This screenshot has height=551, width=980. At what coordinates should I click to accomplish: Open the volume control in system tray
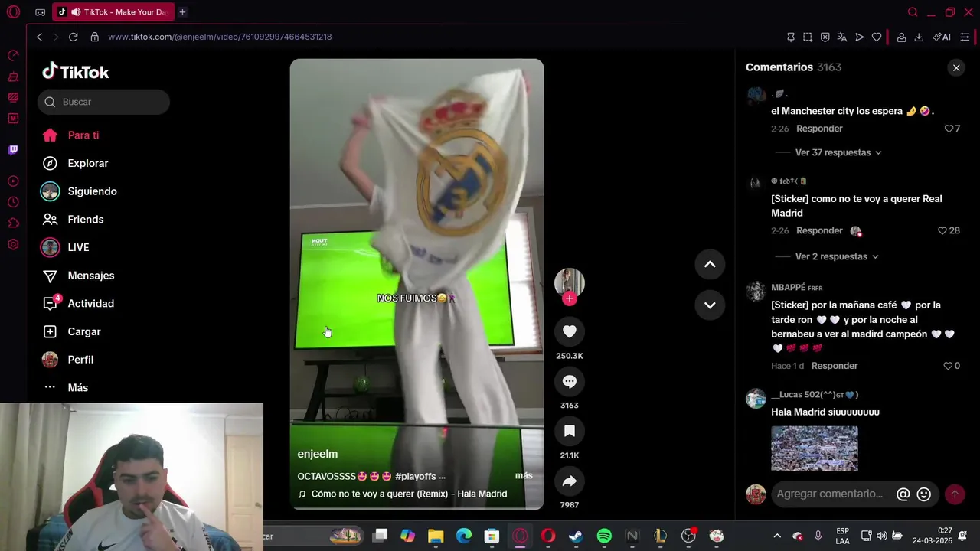(x=881, y=536)
